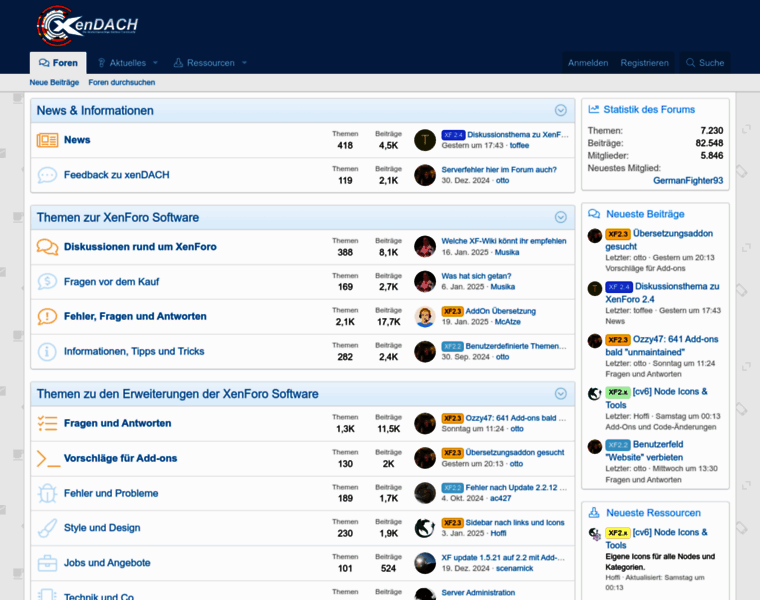Open thread Serverfehler hier im Forum auch?
The width and height of the screenshot is (760, 600).
[499, 170]
